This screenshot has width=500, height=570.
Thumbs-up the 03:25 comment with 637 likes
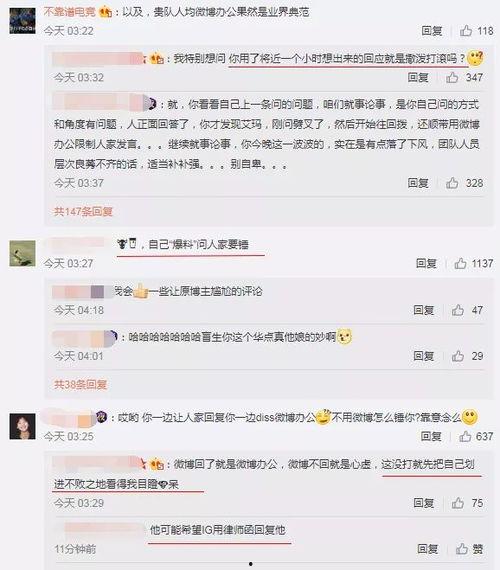coord(465,436)
